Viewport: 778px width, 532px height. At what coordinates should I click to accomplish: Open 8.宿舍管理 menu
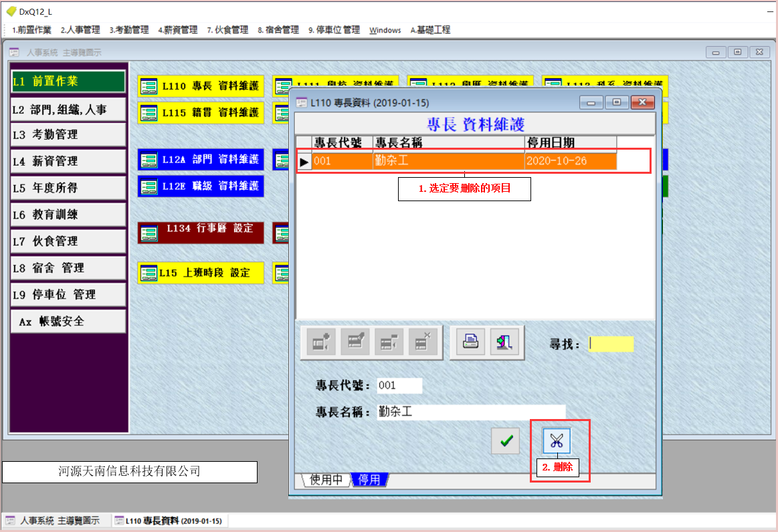pyautogui.click(x=278, y=30)
